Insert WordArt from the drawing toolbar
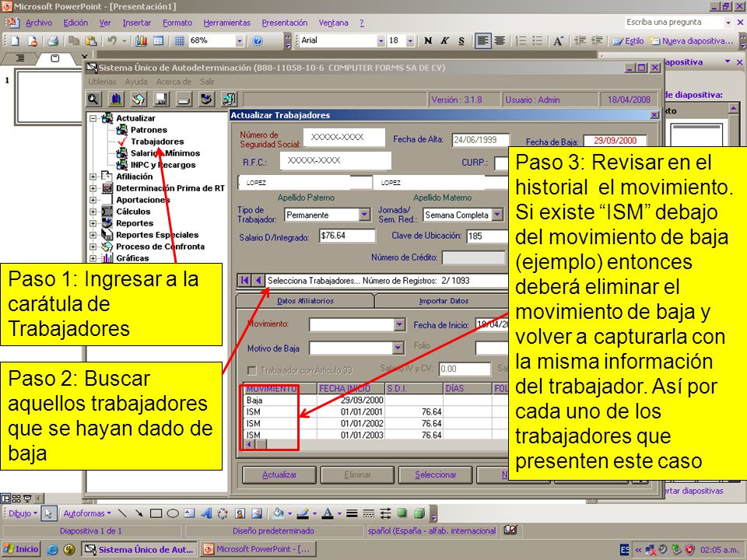Screen dimensions: 747x560 pyautogui.click(x=206, y=513)
